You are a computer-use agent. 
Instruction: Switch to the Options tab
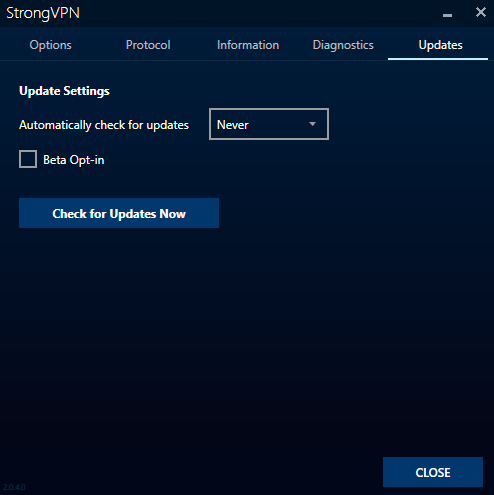[50, 45]
